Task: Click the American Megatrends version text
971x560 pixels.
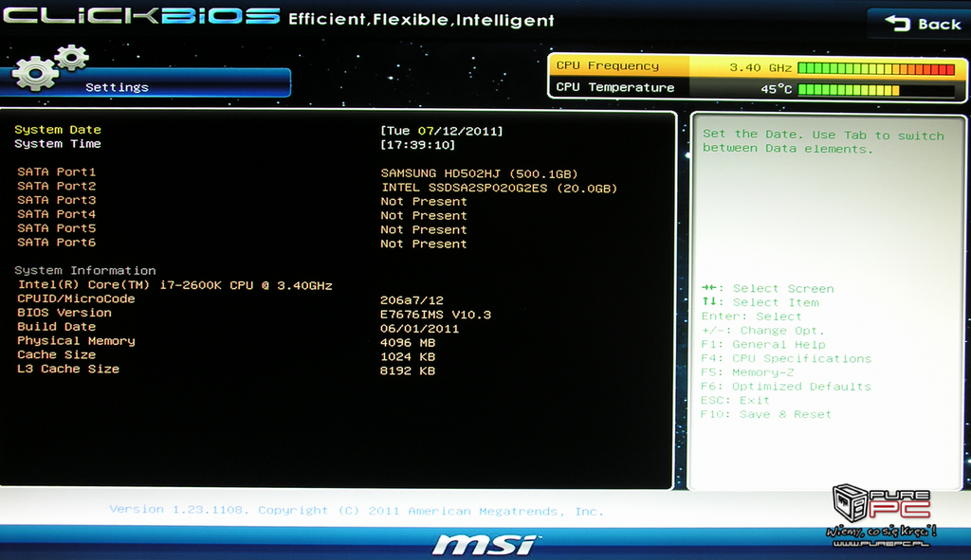Action: (x=357, y=511)
